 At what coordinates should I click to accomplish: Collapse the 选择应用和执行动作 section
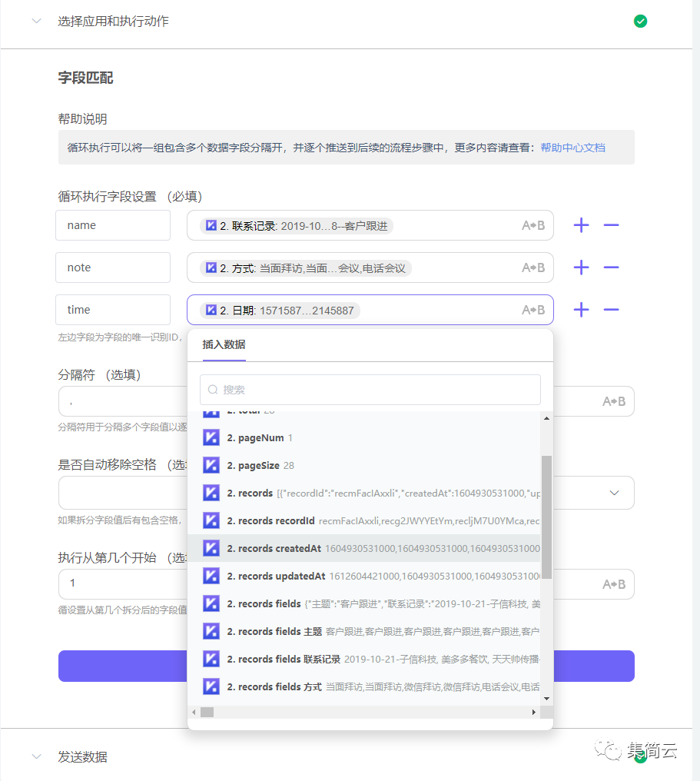[36, 21]
